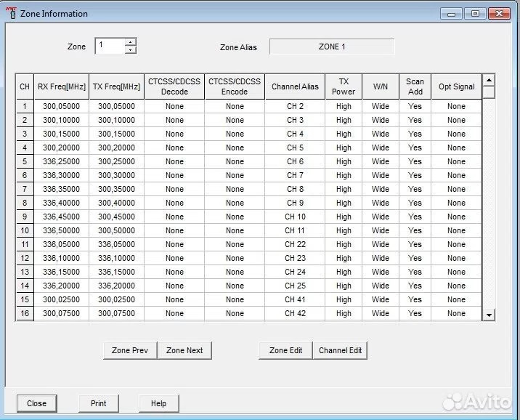Click the radio app icon in the title bar
Image resolution: width=520 pixels, height=420 pixels.
pos(12,13)
